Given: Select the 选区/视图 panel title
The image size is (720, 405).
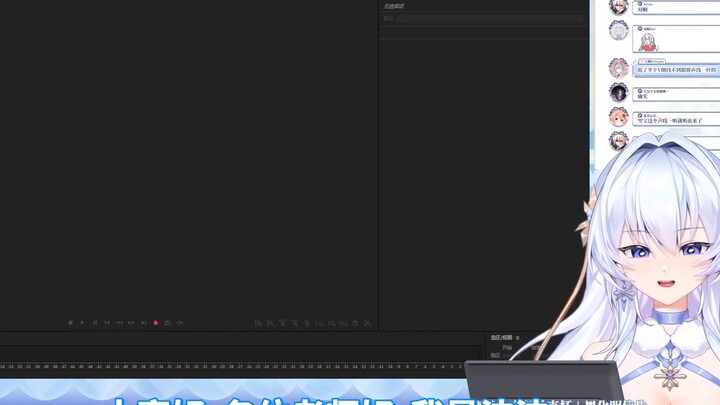Looking at the screenshot, I should point(501,338).
